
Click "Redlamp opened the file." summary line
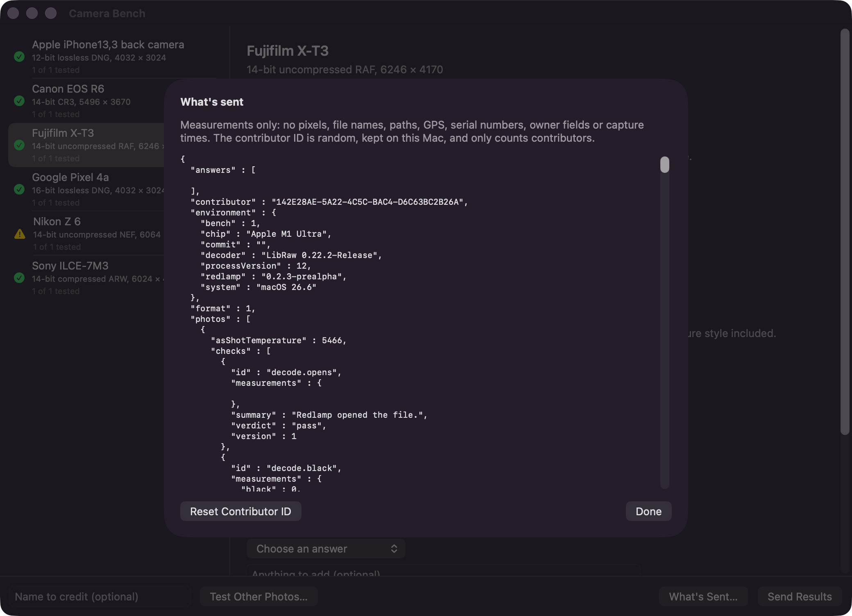pos(329,415)
